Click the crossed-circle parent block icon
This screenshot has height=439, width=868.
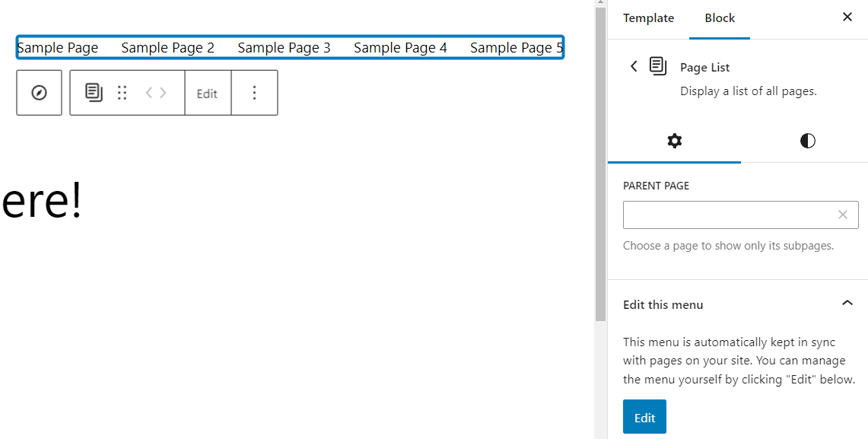tap(39, 92)
